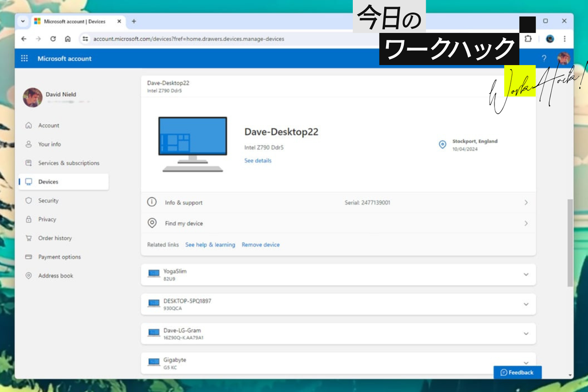Screen dimensions: 588x392
Task: Open Services & subscriptions in sidebar
Action: (x=69, y=163)
